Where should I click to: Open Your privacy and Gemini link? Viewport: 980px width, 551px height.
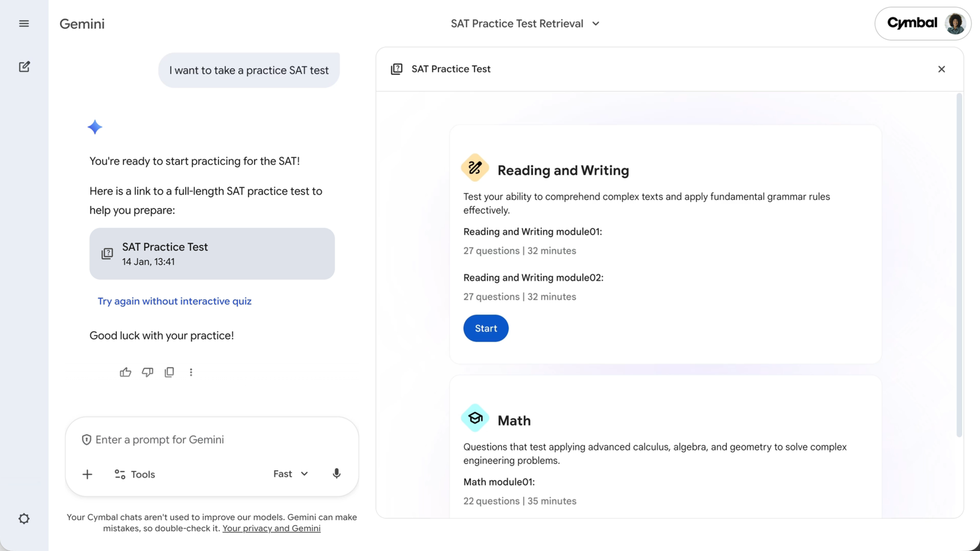[x=271, y=528]
